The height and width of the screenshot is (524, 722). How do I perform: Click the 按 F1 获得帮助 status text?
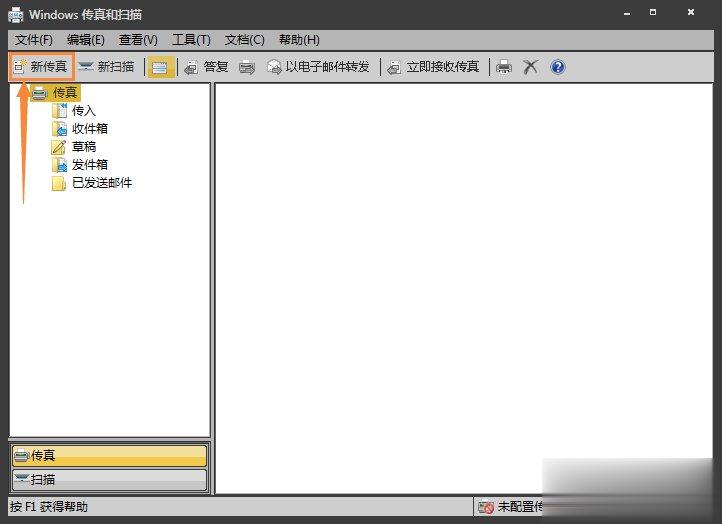[49, 507]
